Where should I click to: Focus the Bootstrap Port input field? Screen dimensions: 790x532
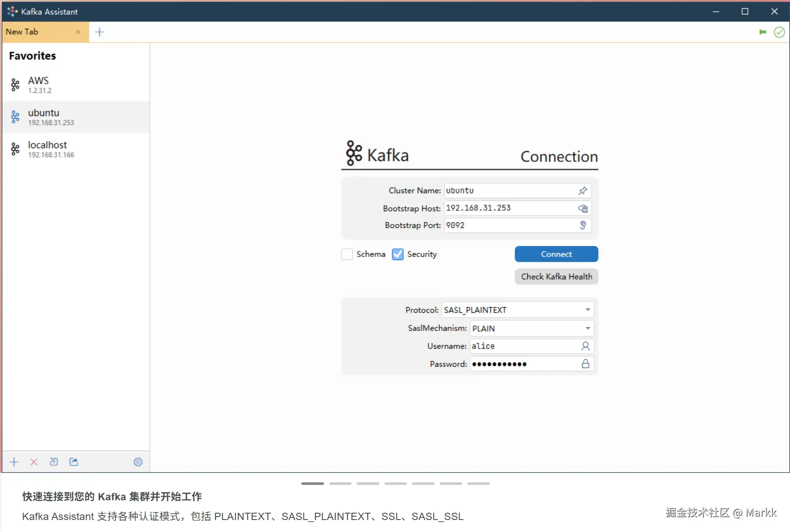click(x=518, y=225)
